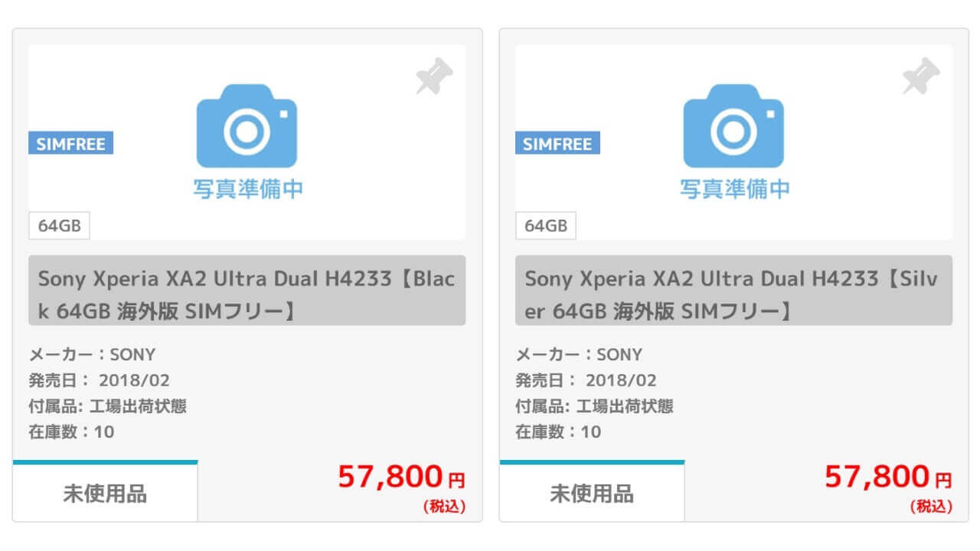Click the 在庫数：10 line on the Silver listing
Viewport: 980px width, 551px height.
coord(558,432)
